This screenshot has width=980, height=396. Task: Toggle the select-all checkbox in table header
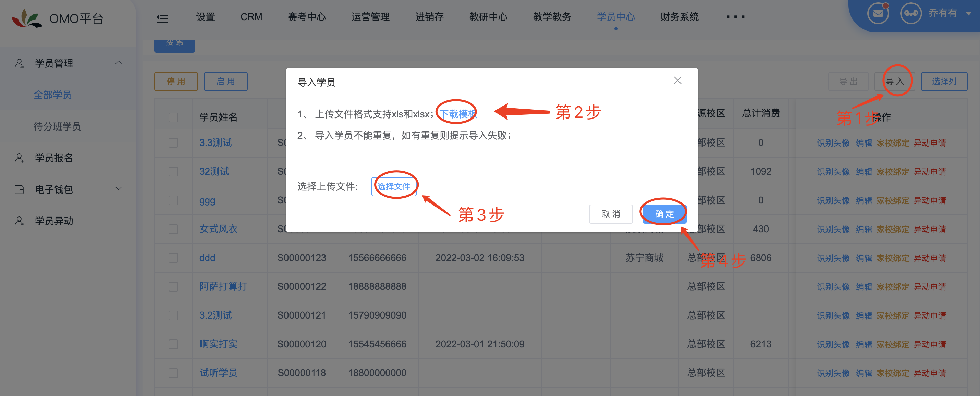pyautogui.click(x=173, y=117)
